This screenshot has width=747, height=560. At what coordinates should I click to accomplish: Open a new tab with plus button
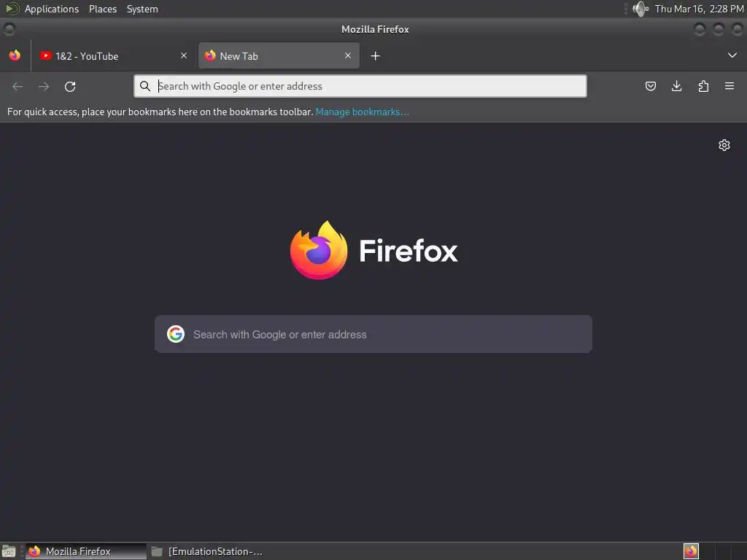tap(375, 56)
